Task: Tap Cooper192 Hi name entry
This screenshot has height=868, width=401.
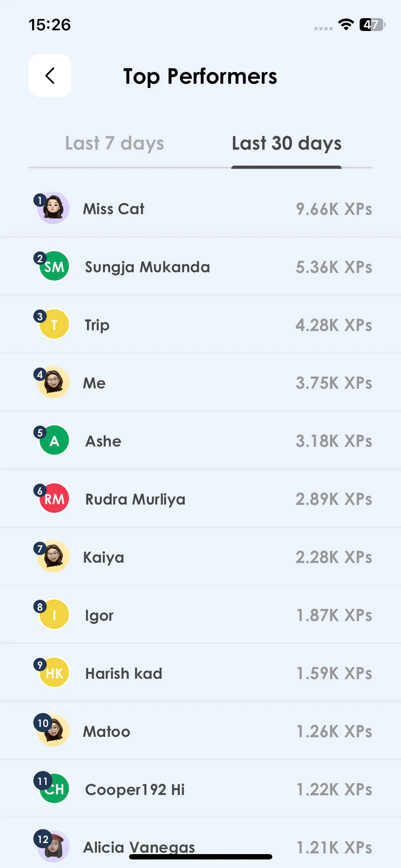Action: click(x=135, y=790)
